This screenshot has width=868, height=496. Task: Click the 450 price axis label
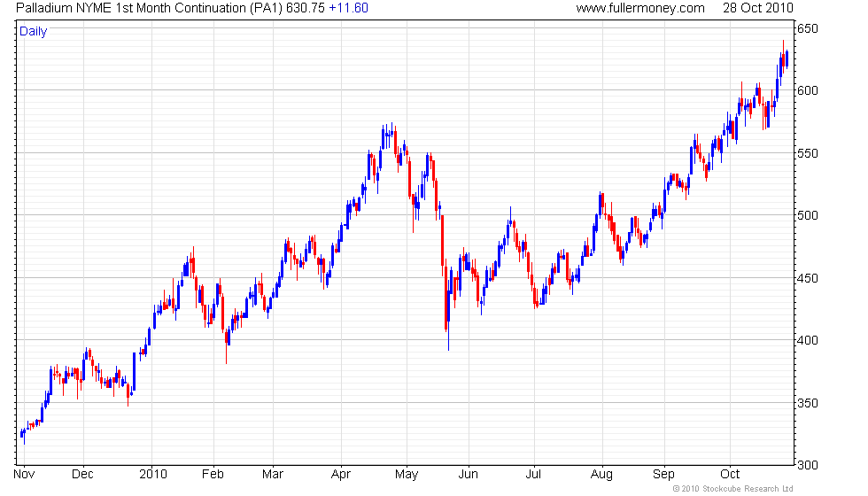807,278
